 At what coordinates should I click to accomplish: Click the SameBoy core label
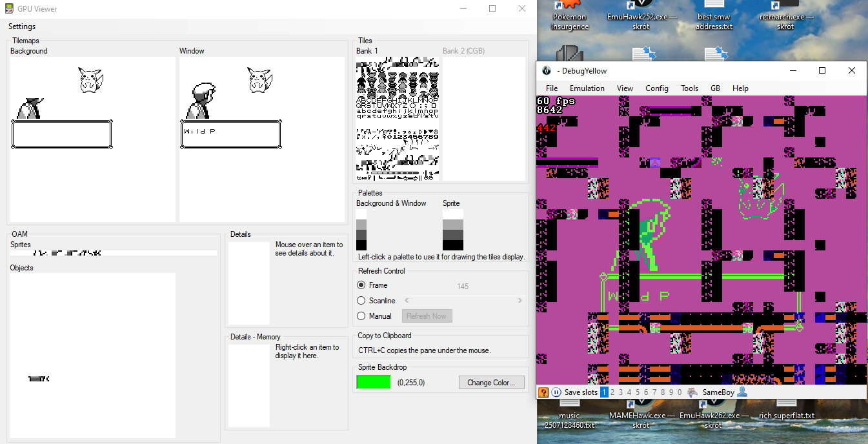[x=718, y=392]
